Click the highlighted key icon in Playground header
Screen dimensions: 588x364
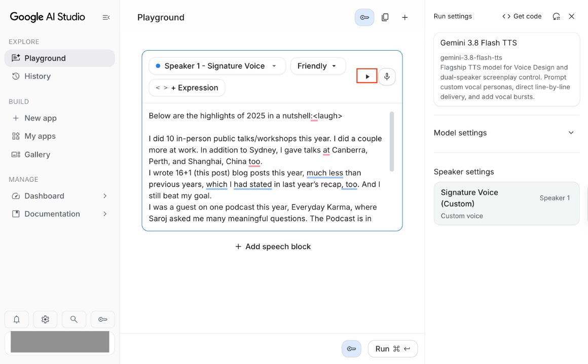(364, 17)
